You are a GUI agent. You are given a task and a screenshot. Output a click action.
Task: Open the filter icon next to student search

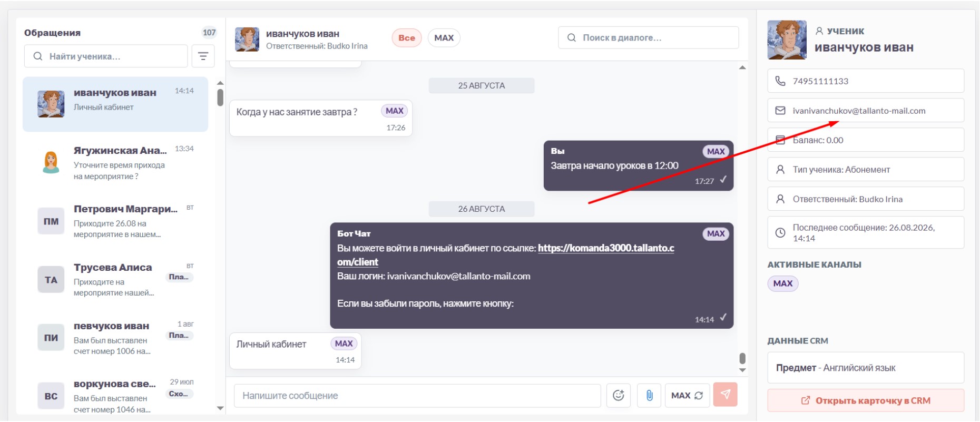pyautogui.click(x=203, y=56)
